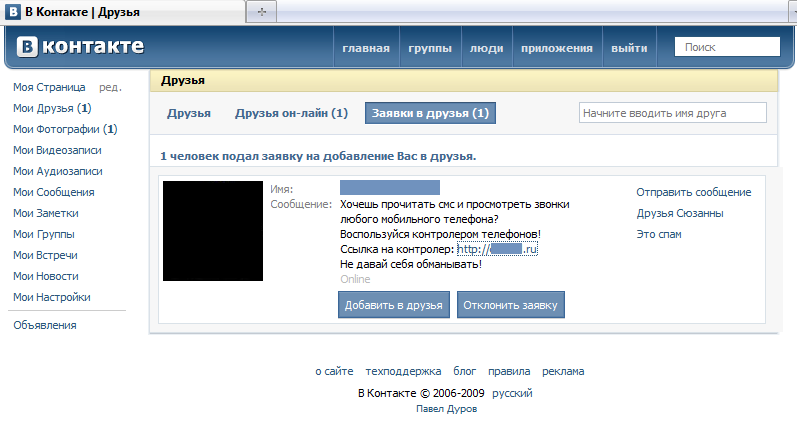797x422 pixels.
Task: Open Мои Настройки
Action: [52, 297]
